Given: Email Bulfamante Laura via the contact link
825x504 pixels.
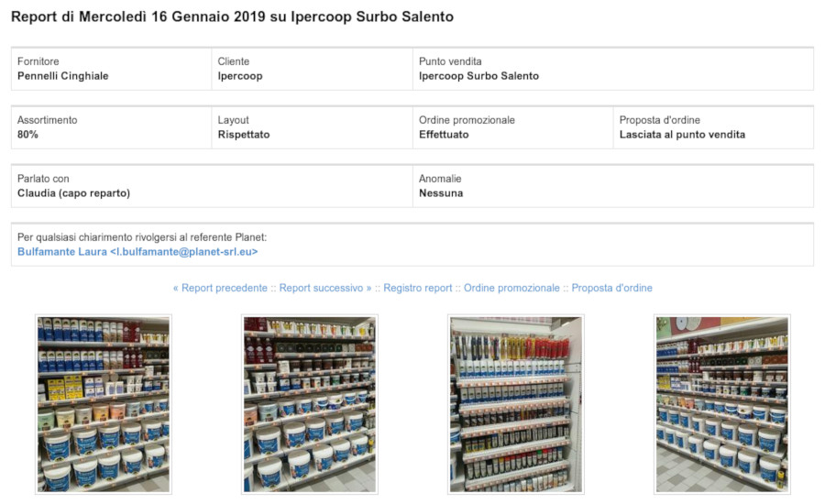Looking at the screenshot, I should tap(137, 252).
